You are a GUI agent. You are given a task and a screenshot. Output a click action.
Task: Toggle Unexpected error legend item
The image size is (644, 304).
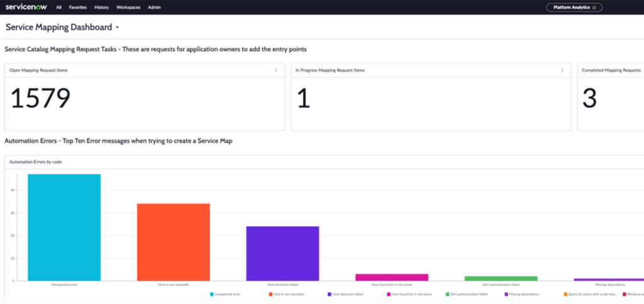(x=226, y=293)
